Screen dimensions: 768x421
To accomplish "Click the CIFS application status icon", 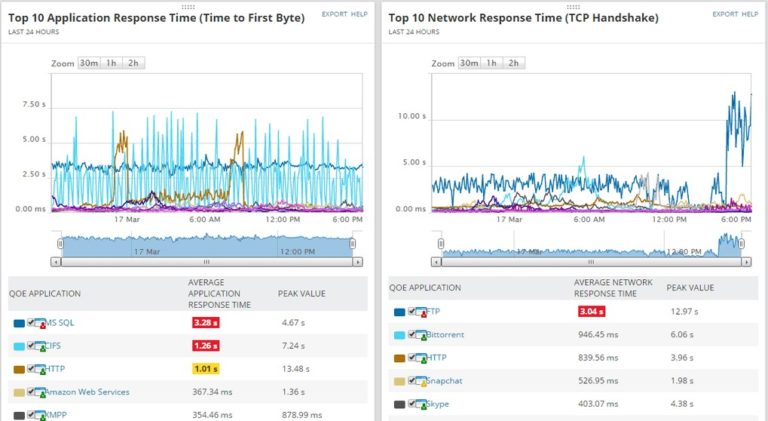I will 40,346.
